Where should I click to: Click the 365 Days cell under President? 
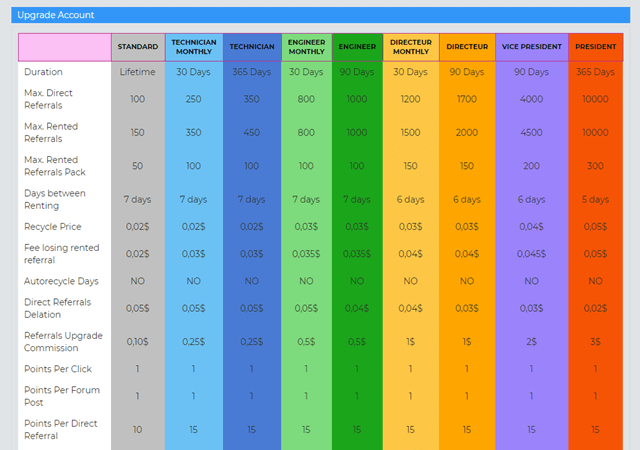tap(595, 72)
